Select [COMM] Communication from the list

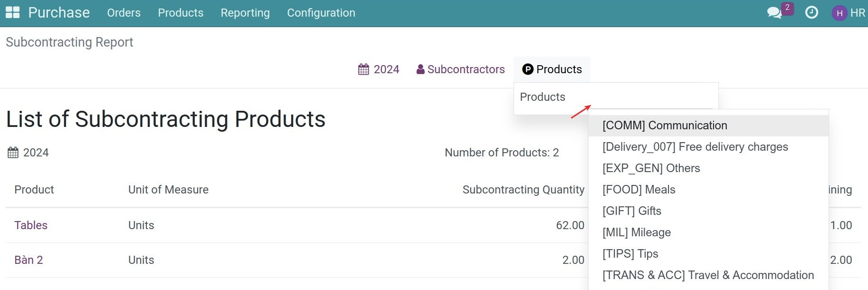pos(665,126)
